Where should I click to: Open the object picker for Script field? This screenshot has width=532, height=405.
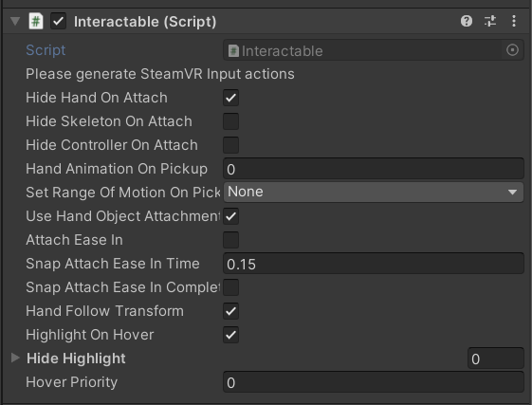point(512,50)
